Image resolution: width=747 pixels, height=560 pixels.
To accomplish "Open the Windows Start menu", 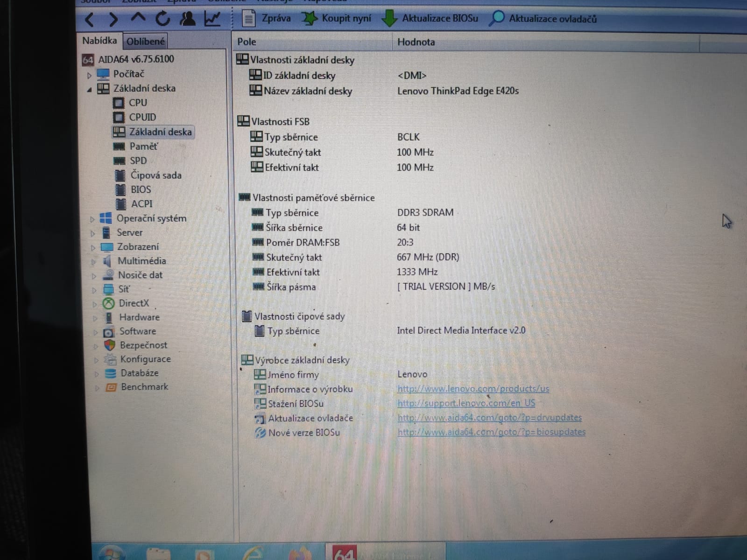I will 112,553.
